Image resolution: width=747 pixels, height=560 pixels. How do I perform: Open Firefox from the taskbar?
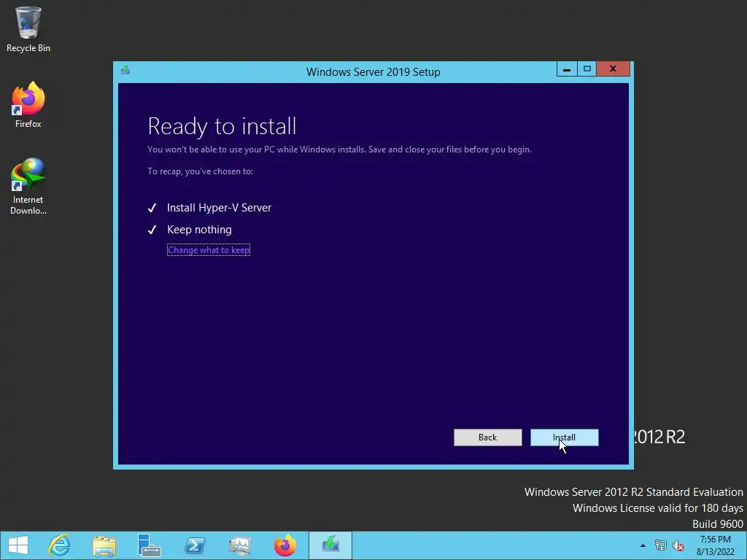click(x=285, y=545)
